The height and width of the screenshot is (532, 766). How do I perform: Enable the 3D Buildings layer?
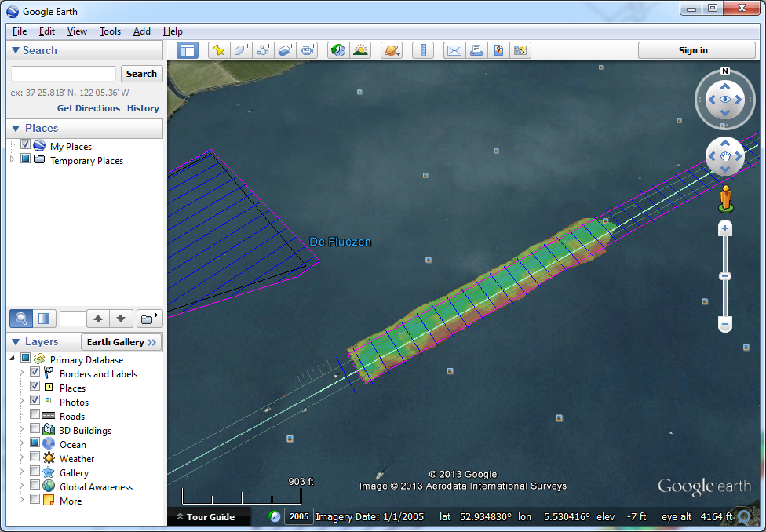click(x=35, y=429)
